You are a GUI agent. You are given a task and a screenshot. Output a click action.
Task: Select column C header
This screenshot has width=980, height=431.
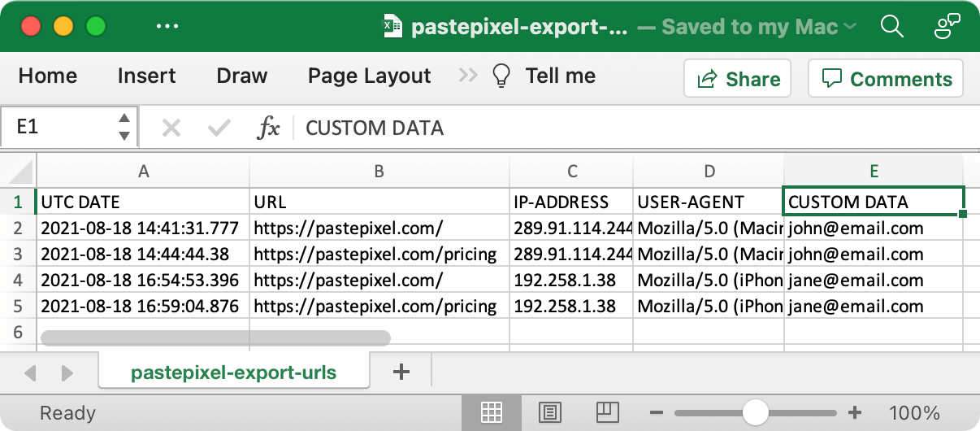click(571, 172)
